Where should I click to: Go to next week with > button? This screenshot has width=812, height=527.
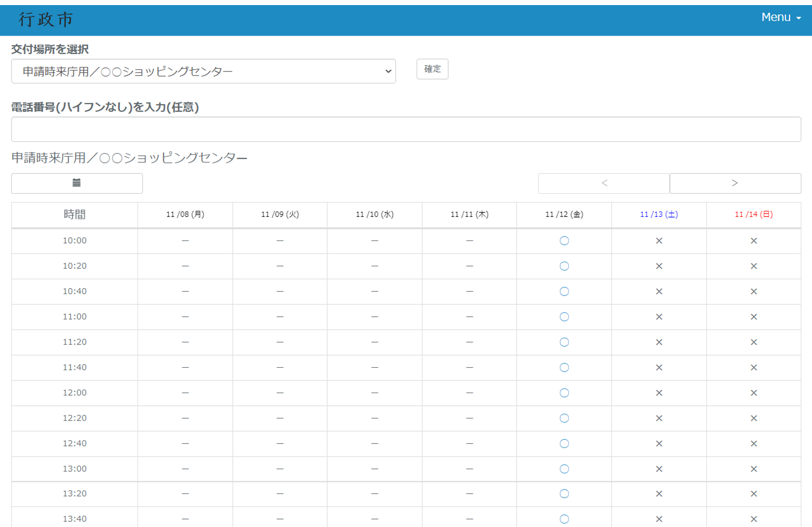(x=735, y=183)
